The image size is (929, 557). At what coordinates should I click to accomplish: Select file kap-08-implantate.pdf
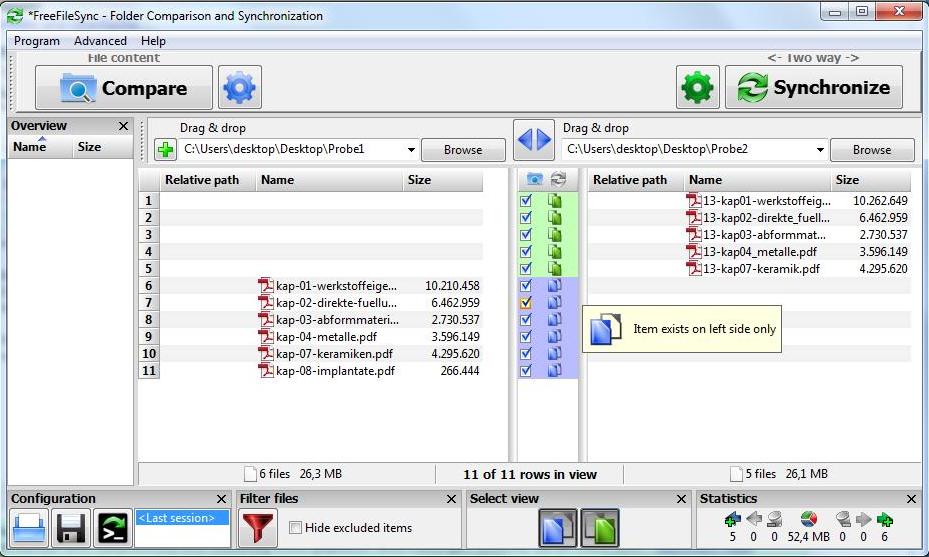pyautogui.click(x=335, y=371)
